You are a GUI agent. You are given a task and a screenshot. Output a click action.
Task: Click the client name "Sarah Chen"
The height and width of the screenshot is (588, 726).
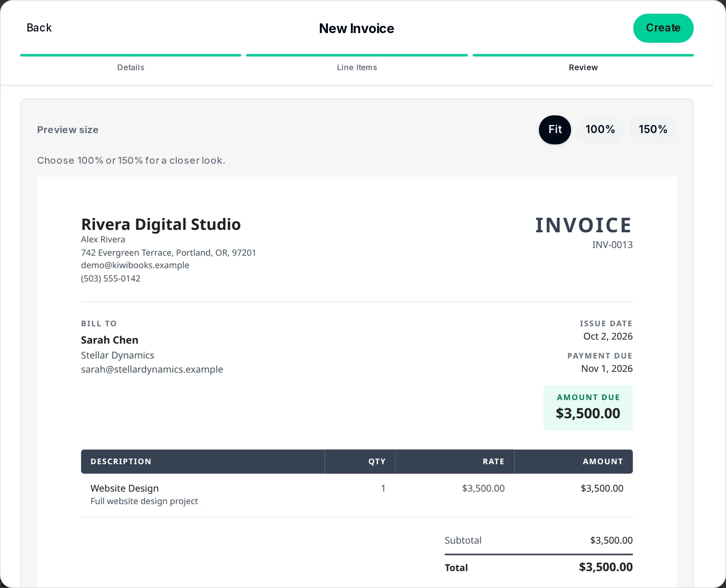pyautogui.click(x=110, y=340)
